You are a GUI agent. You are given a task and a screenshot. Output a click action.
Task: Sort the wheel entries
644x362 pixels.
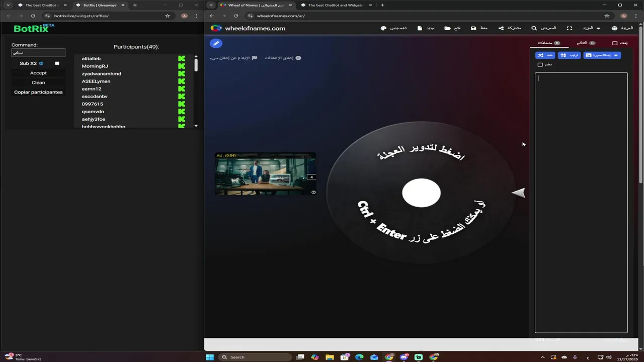tap(569, 55)
